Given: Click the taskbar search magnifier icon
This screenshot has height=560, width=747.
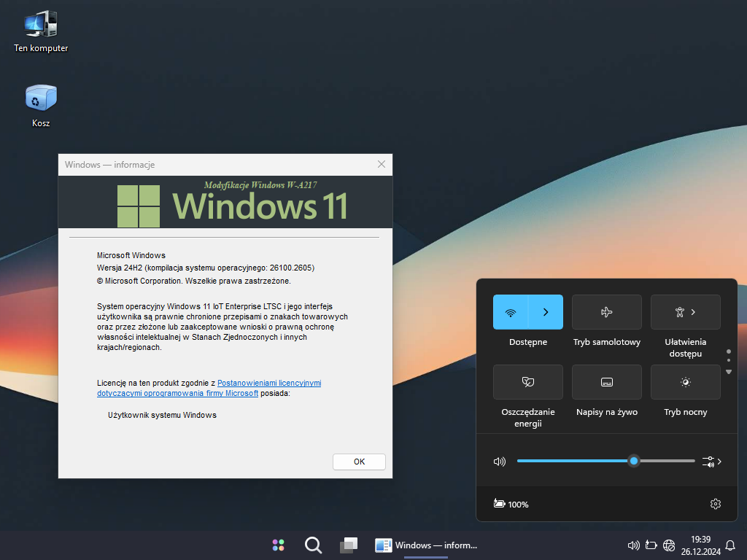Looking at the screenshot, I should point(313,545).
